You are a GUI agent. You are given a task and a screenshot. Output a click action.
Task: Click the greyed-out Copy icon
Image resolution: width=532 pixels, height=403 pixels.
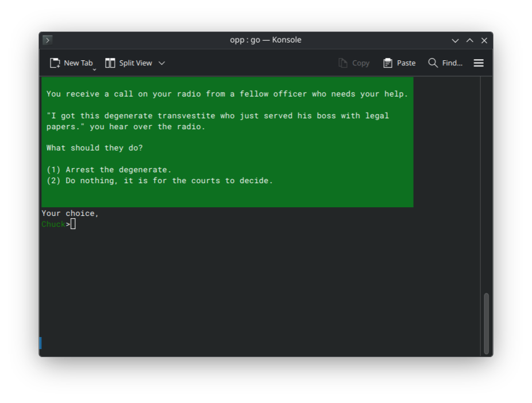coord(343,63)
